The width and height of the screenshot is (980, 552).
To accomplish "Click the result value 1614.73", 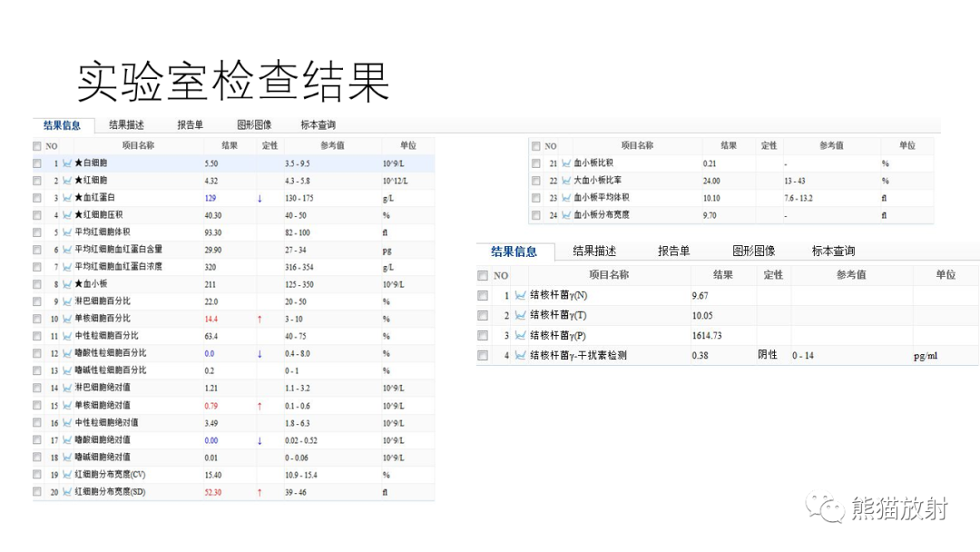I will click(707, 336).
